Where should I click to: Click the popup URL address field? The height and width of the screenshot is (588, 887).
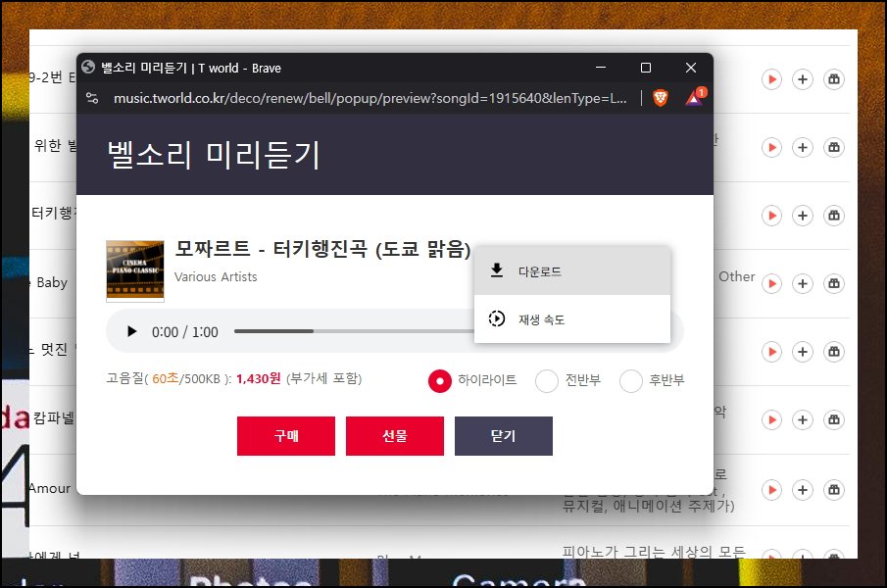370,98
